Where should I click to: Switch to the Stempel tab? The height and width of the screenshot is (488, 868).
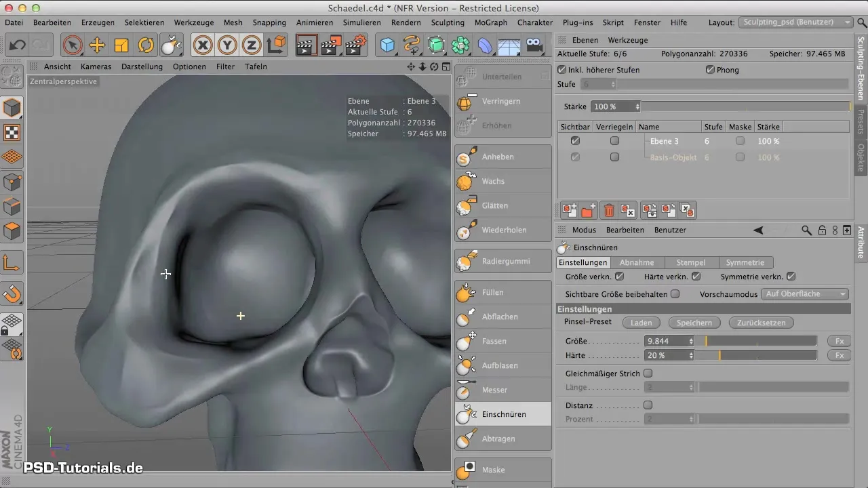(x=691, y=262)
